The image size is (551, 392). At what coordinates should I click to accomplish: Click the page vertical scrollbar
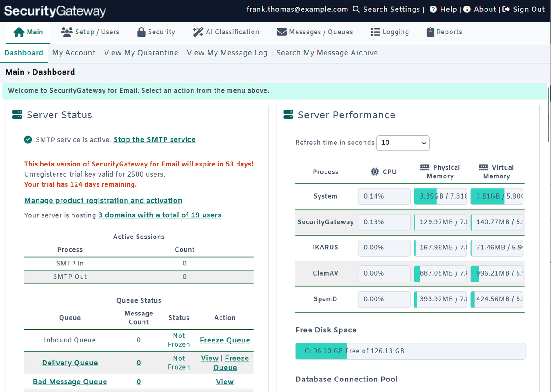coord(549,115)
